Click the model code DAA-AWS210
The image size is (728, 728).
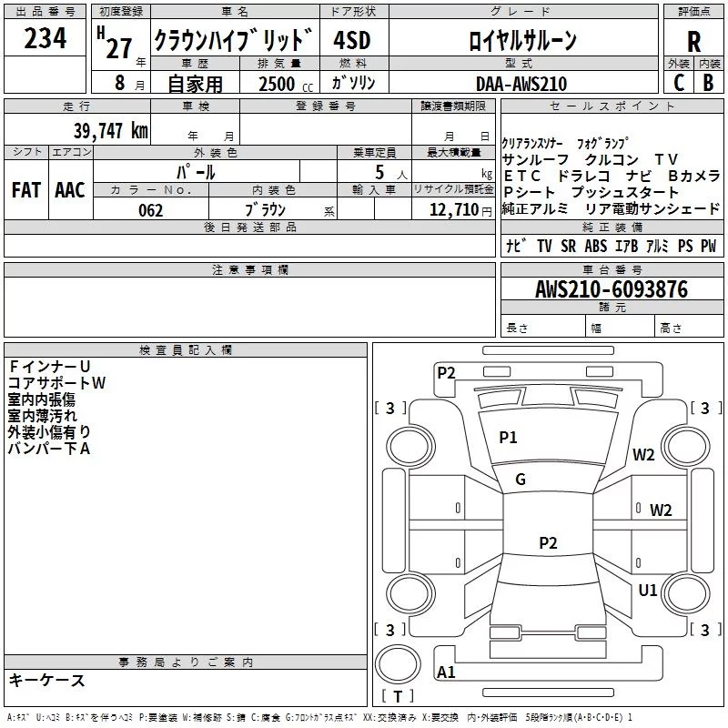coord(521,84)
